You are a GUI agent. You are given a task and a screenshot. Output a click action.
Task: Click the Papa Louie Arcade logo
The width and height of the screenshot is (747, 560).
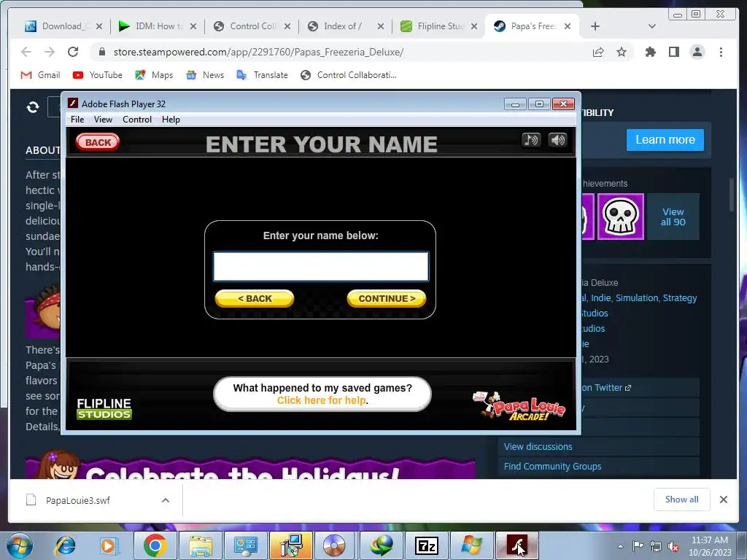(519, 406)
